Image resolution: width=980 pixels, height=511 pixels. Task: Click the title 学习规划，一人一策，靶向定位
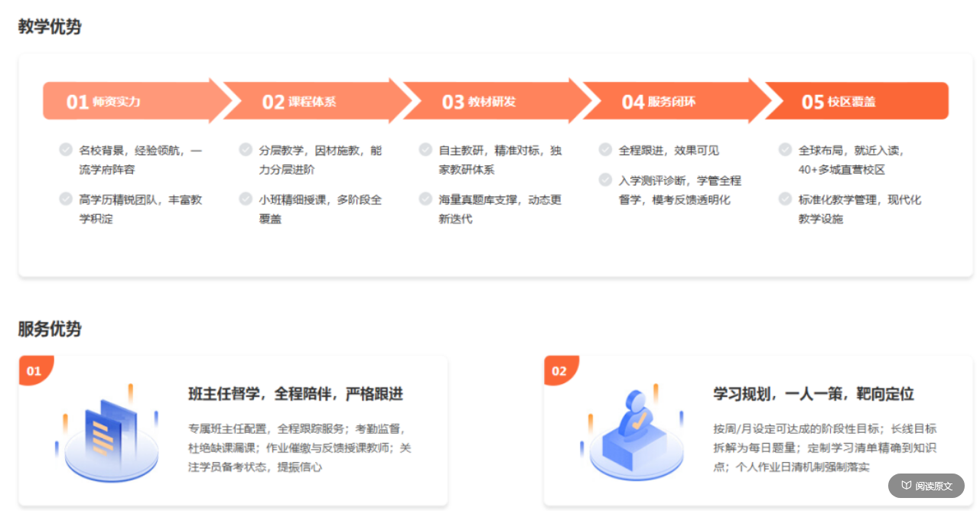click(814, 394)
